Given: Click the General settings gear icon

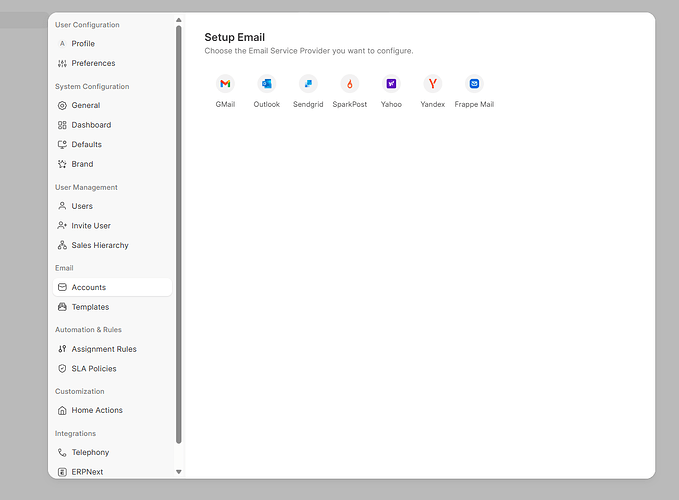Looking at the screenshot, I should pos(62,105).
